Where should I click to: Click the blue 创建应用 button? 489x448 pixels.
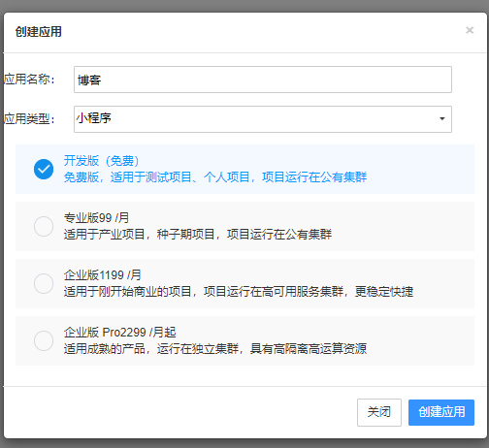[x=441, y=412]
